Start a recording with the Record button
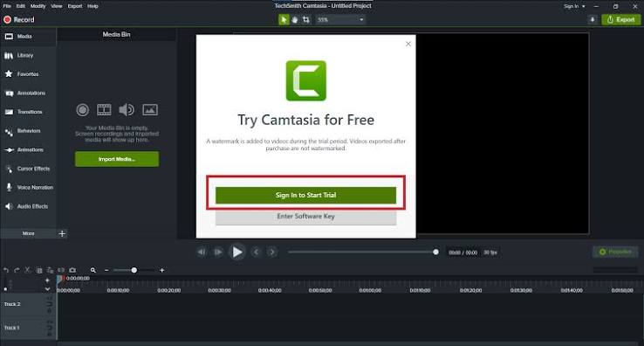Image resolution: width=644 pixels, height=346 pixels. [x=19, y=20]
